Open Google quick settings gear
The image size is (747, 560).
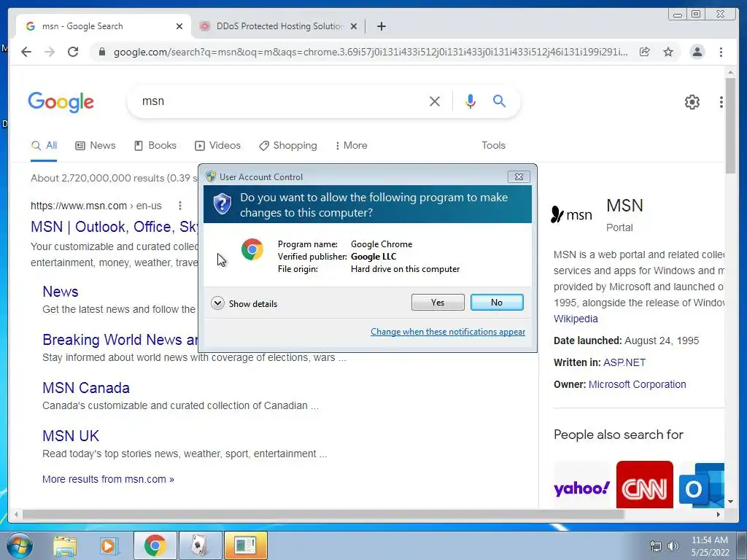(x=692, y=102)
